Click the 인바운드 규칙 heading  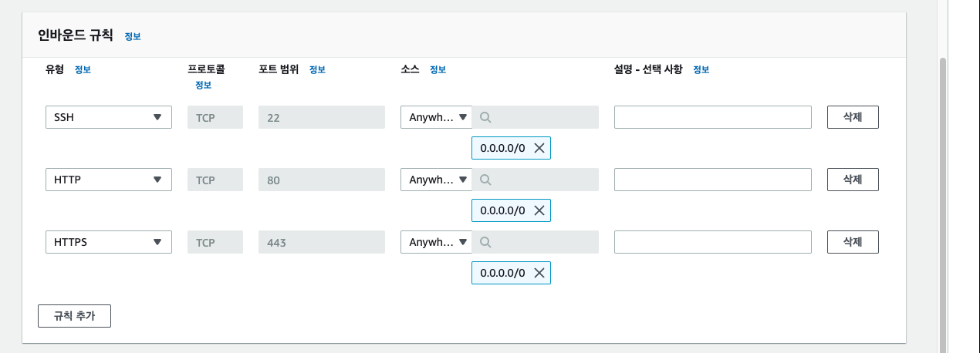click(x=76, y=35)
